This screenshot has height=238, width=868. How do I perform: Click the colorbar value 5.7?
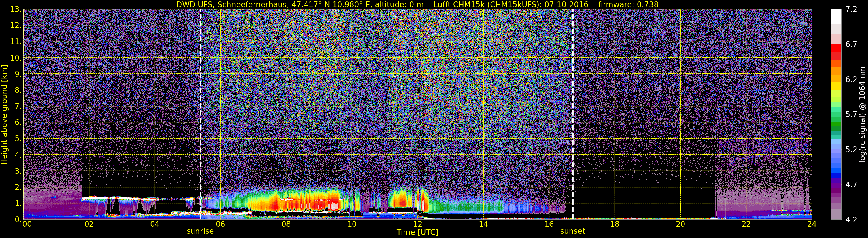(x=852, y=114)
